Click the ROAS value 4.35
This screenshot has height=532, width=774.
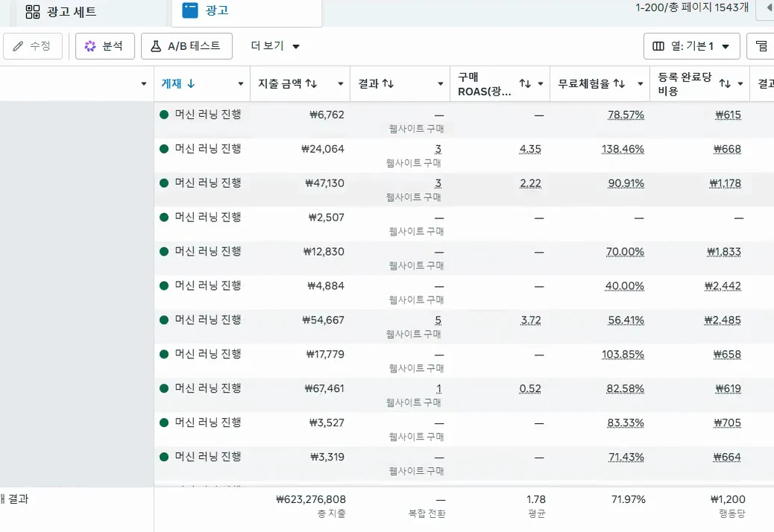[x=530, y=149]
